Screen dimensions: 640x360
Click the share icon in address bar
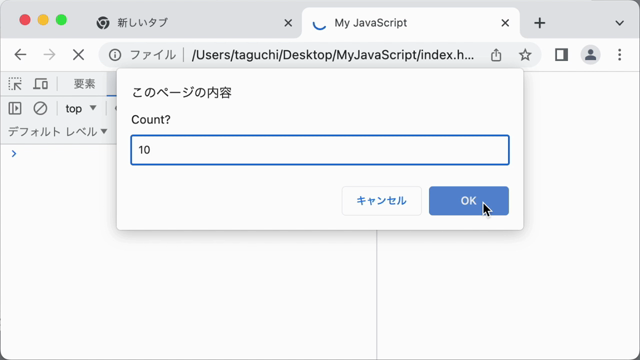pyautogui.click(x=496, y=55)
